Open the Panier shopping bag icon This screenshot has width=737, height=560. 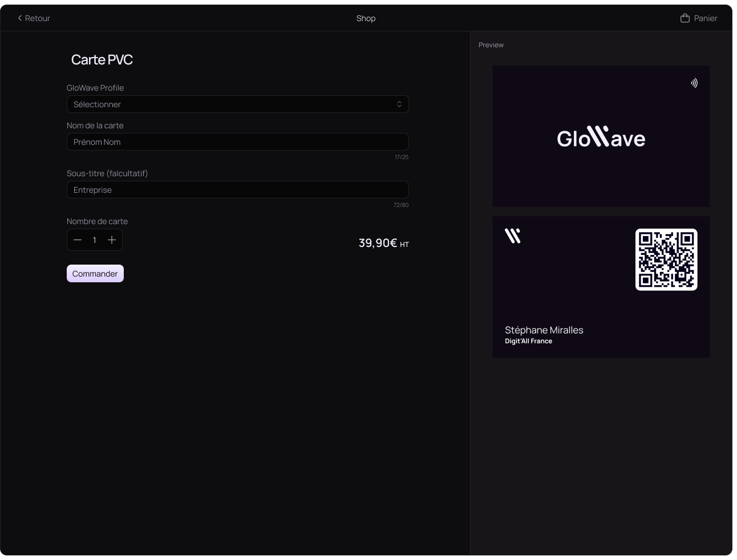point(685,18)
